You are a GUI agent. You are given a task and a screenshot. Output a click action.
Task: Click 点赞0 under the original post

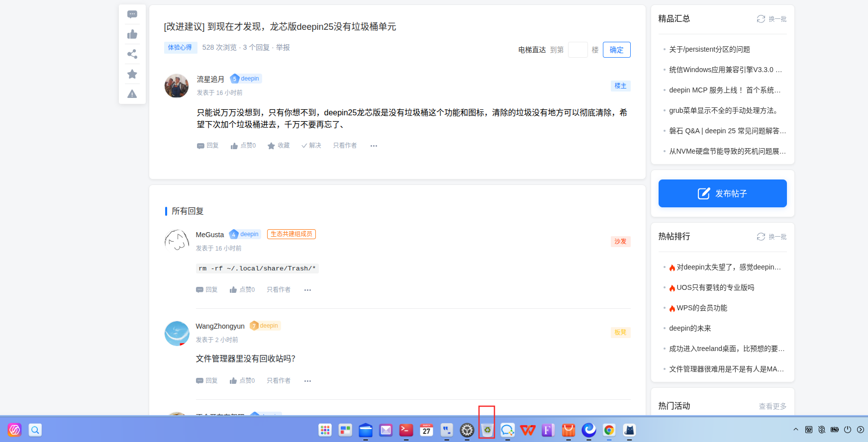pos(243,146)
